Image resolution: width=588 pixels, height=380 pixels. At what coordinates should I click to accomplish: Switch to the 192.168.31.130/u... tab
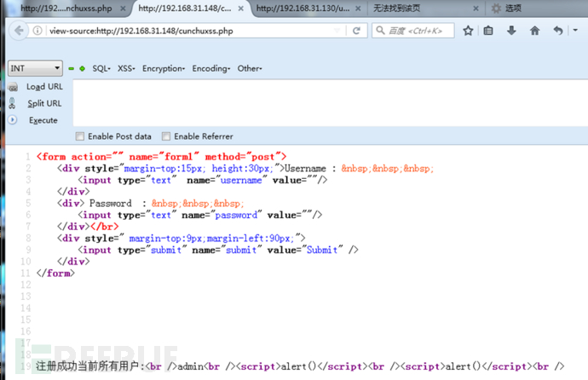click(303, 9)
